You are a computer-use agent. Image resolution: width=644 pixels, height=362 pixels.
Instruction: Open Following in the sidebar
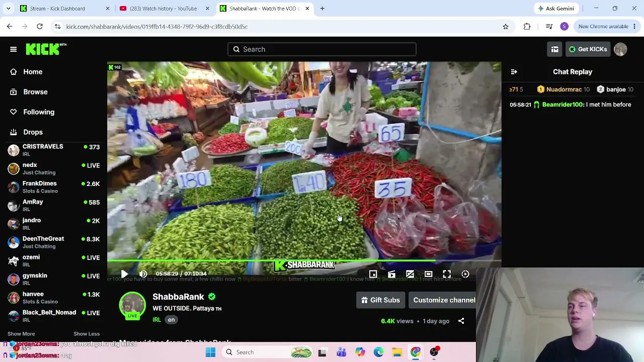[x=39, y=112]
